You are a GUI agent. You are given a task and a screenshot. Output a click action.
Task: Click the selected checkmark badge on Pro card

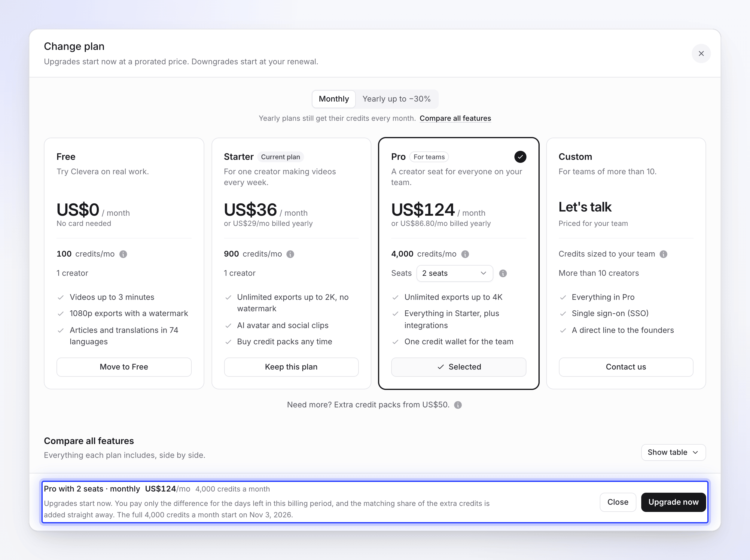click(520, 157)
